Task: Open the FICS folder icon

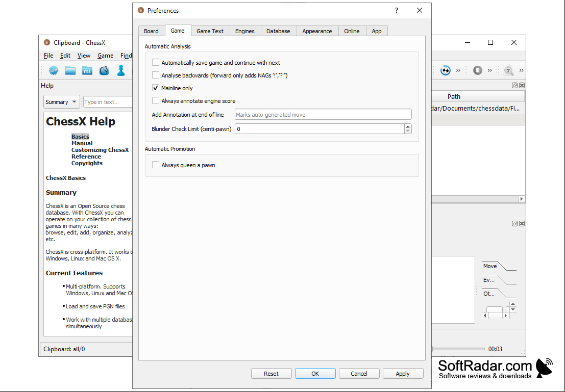Action: 87,70
